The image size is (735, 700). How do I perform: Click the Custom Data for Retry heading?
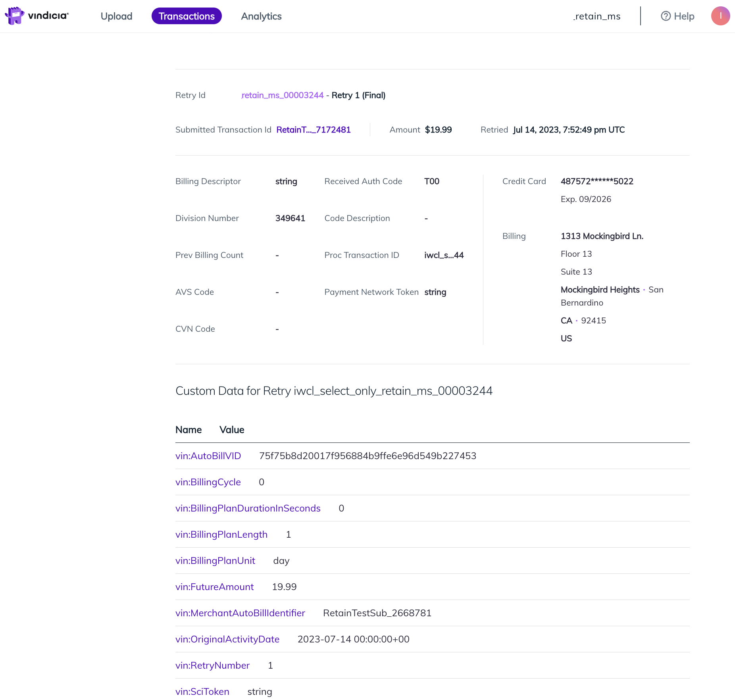click(x=334, y=391)
